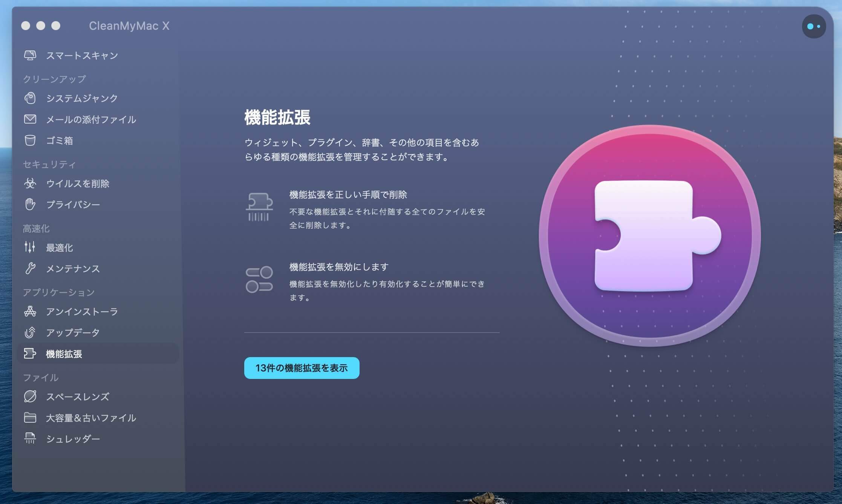
Task: Click the メールの添付ファイル envelope icon
Action: (x=31, y=119)
